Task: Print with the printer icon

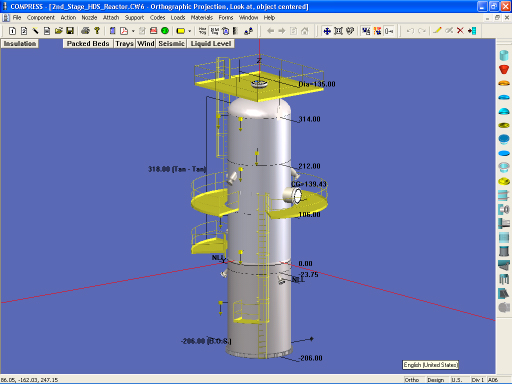Action: 85,31
